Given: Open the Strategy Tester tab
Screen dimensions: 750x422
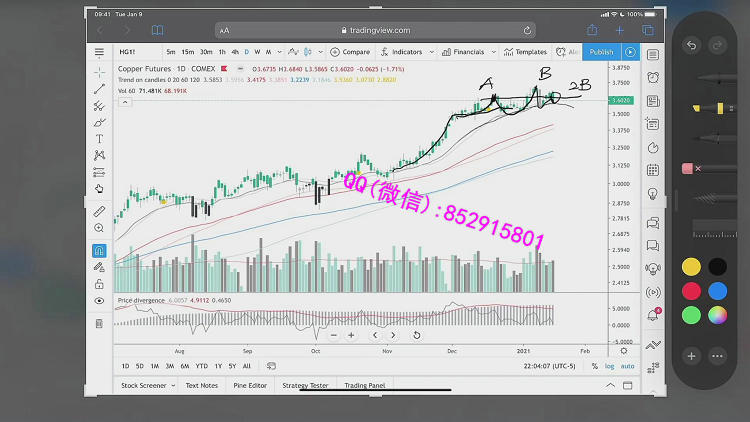Looking at the screenshot, I should [304, 385].
